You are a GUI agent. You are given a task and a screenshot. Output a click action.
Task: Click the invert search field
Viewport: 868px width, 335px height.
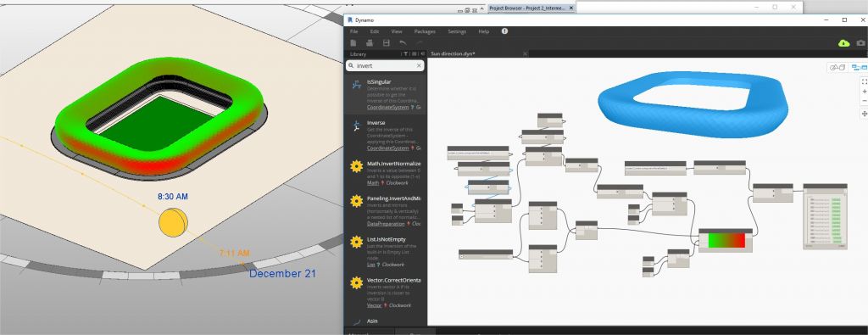coord(386,65)
